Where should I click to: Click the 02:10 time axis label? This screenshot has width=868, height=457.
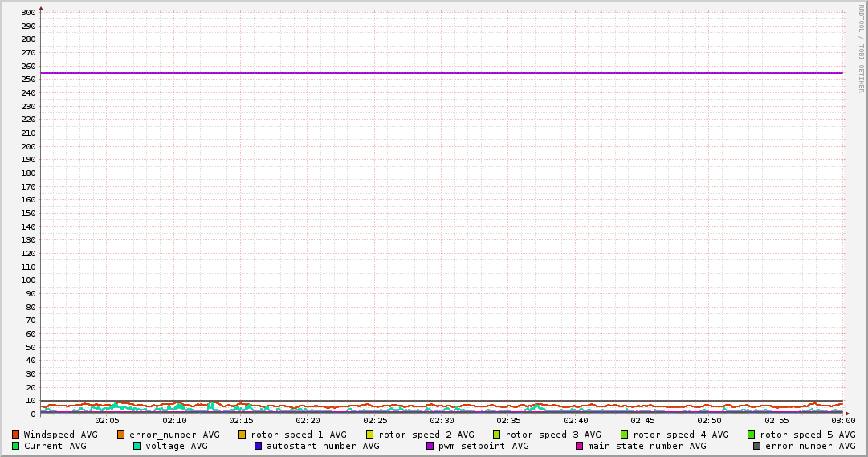tap(174, 421)
